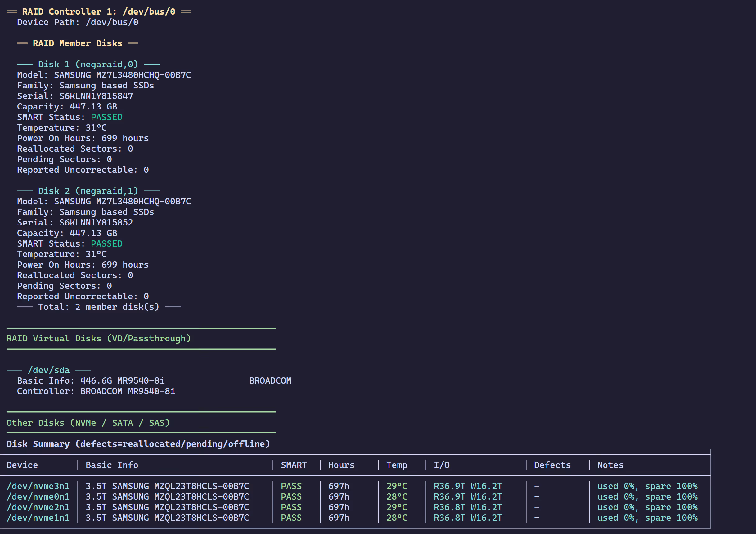The height and width of the screenshot is (534, 756).
Task: Select 'Other Disks (NVMe / SATA / SAS)' heading
Action: (x=88, y=422)
